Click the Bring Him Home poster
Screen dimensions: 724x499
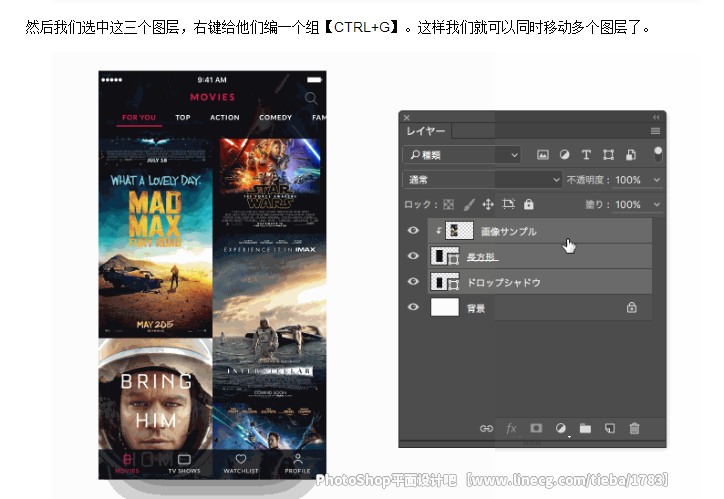point(156,395)
